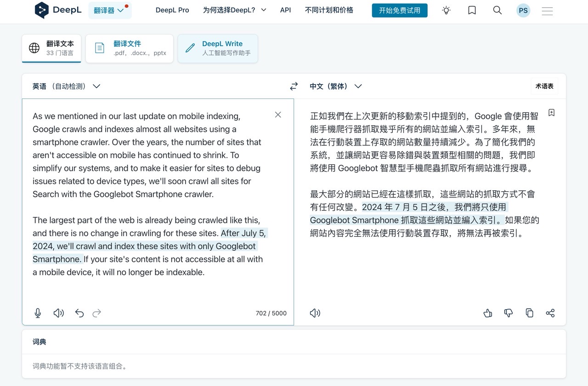The width and height of the screenshot is (588, 386).
Task: Select the 翻译文本 tab
Action: pos(51,48)
